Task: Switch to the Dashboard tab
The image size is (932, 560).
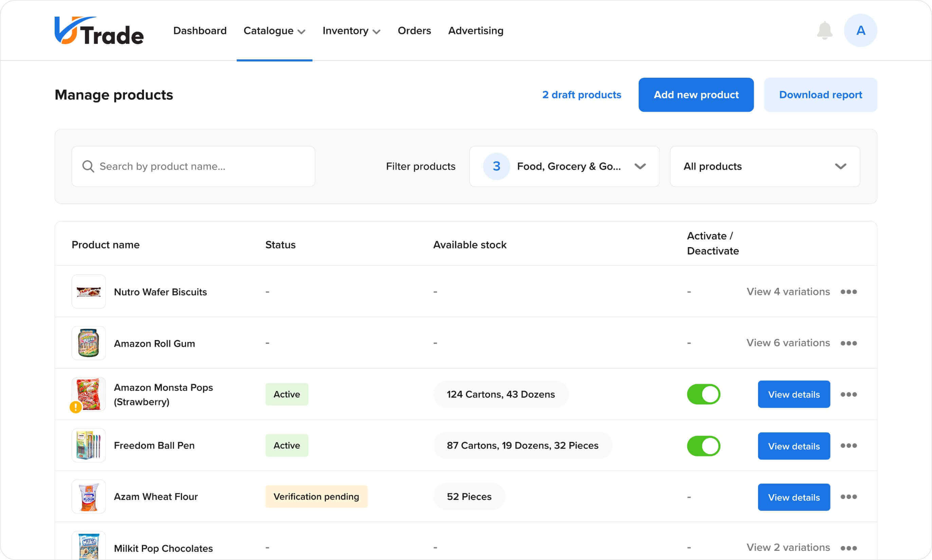Action: (x=200, y=31)
